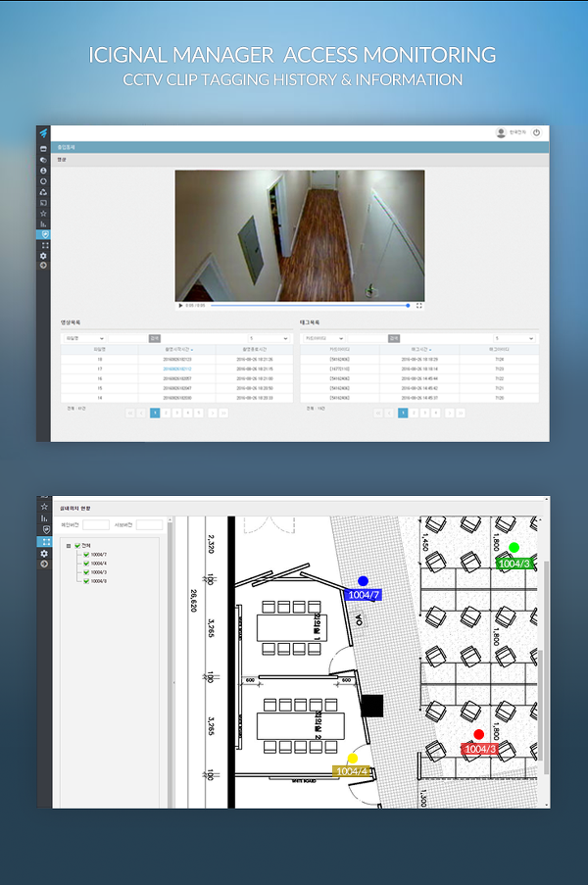Viewport: 588px width, 885px height.
Task: Click the tag list search input field
Action: coord(367,338)
